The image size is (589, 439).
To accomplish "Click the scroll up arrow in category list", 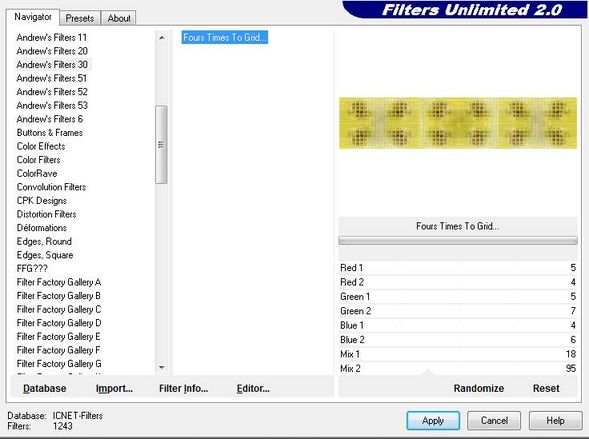I will [162, 38].
